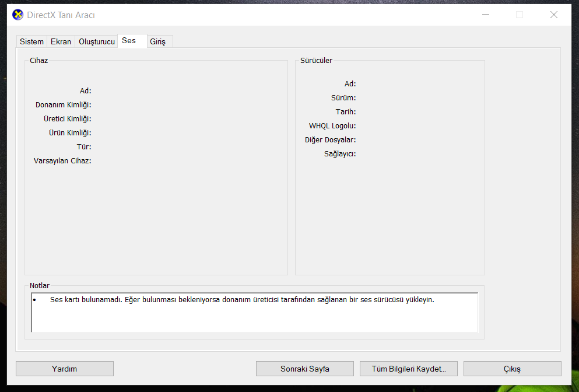
Task: Click the 'Sağlayıcı:' label
Action: pyautogui.click(x=340, y=154)
